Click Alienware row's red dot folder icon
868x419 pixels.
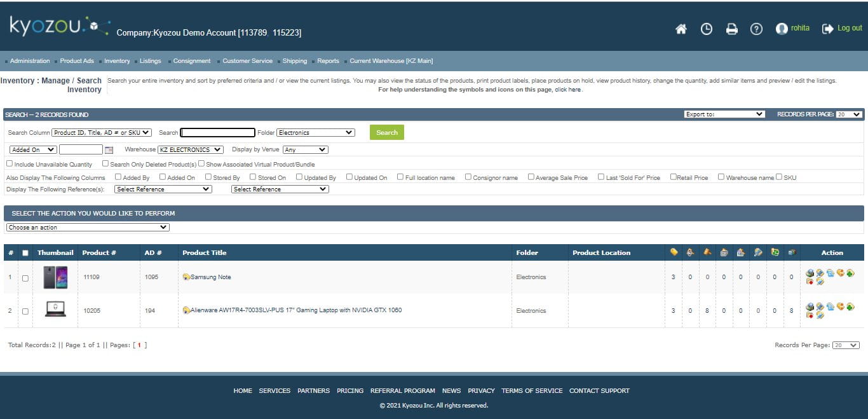(x=810, y=315)
